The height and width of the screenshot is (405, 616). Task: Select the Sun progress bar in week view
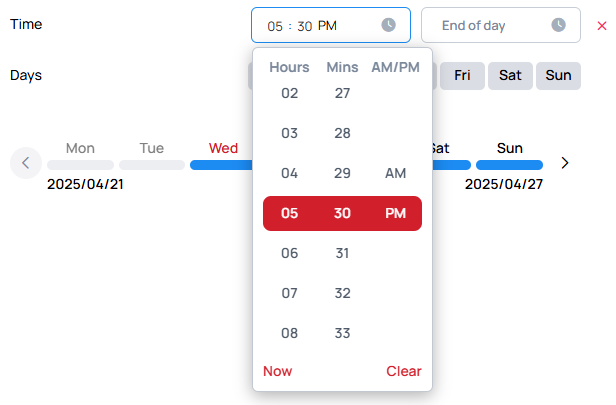509,165
